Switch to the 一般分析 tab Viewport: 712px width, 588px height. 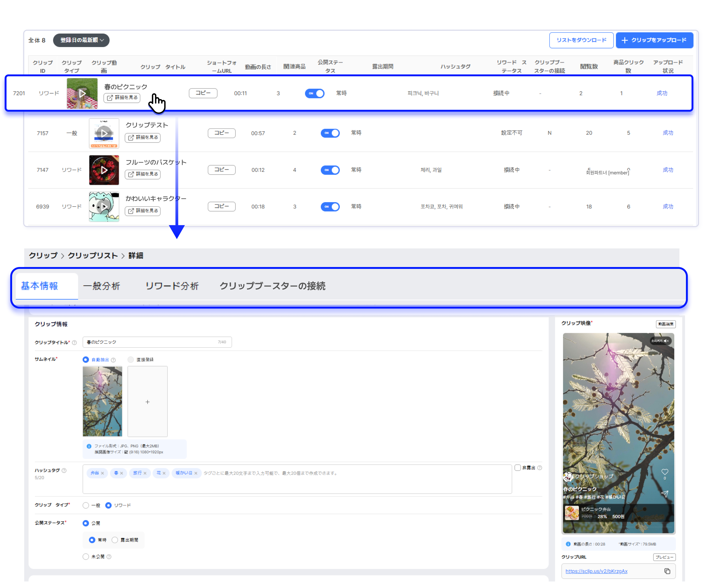click(101, 286)
